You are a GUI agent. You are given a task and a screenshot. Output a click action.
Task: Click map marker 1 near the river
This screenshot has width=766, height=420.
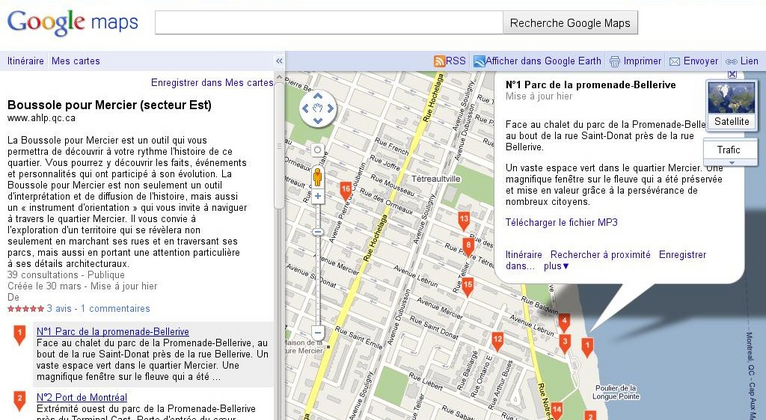(587, 348)
